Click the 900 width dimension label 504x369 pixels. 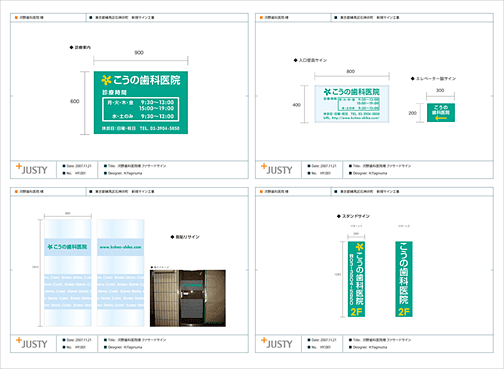click(x=139, y=53)
